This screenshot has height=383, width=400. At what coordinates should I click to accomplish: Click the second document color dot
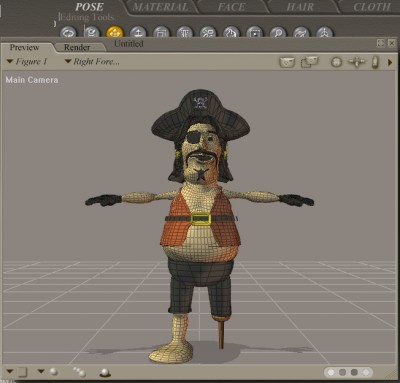click(342, 372)
